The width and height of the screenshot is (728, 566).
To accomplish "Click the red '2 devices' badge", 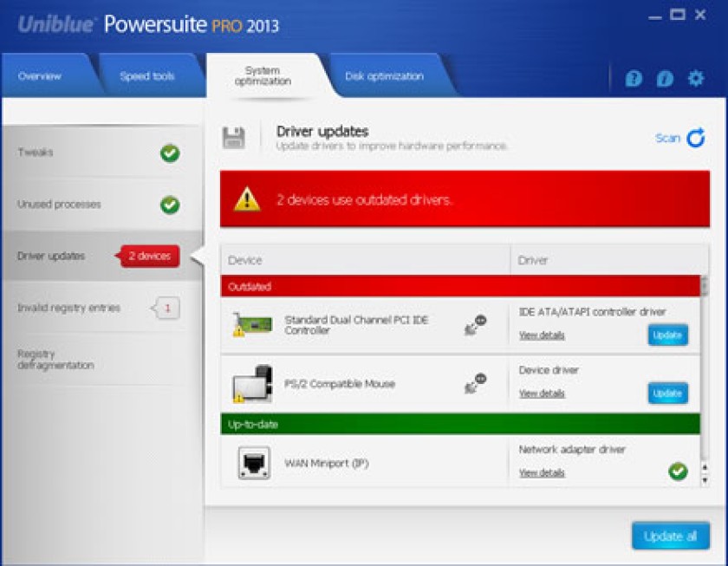I will 148,256.
